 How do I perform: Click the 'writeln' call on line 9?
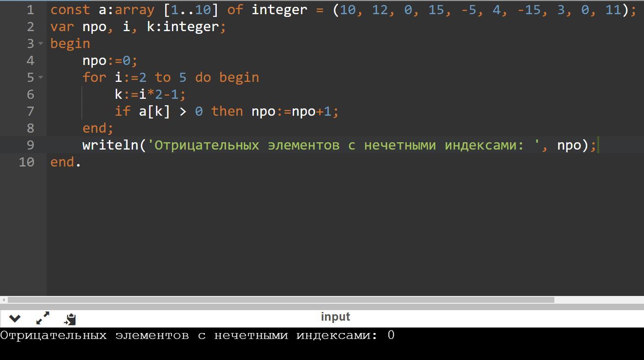[x=110, y=145]
